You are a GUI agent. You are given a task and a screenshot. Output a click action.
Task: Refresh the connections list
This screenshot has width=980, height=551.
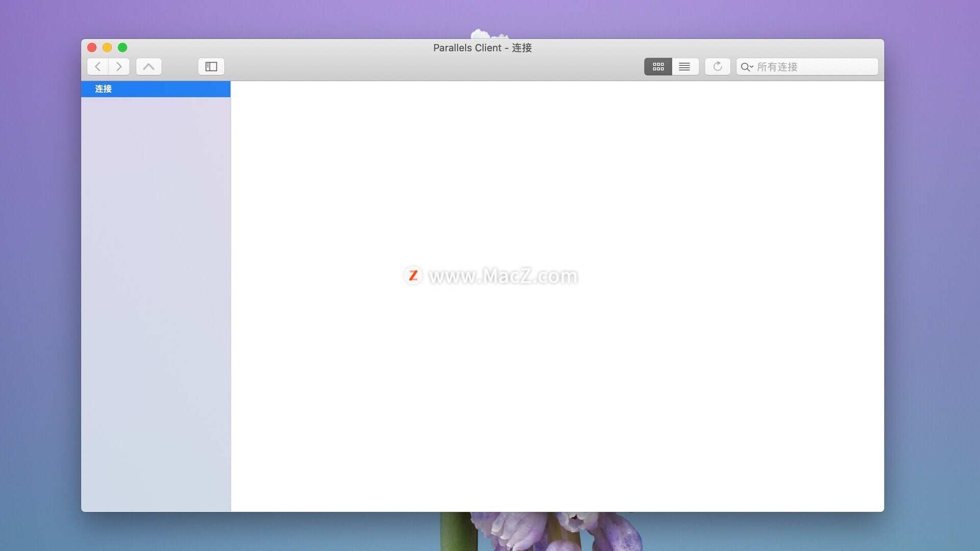click(718, 66)
